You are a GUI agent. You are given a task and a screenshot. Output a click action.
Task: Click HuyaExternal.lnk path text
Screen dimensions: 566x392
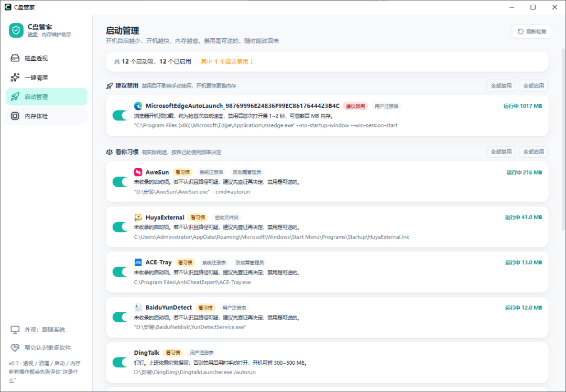[x=271, y=237]
